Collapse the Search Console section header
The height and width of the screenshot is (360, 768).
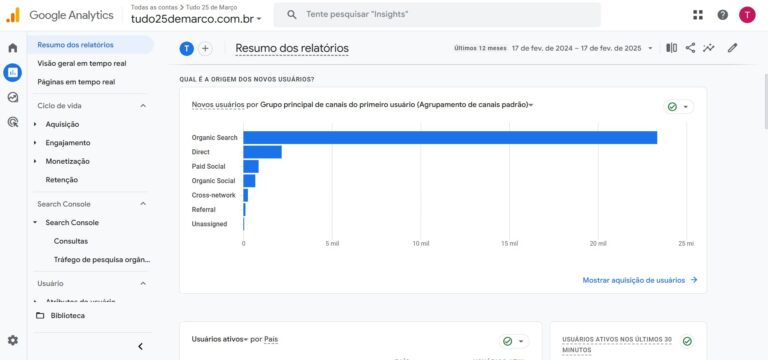point(143,204)
